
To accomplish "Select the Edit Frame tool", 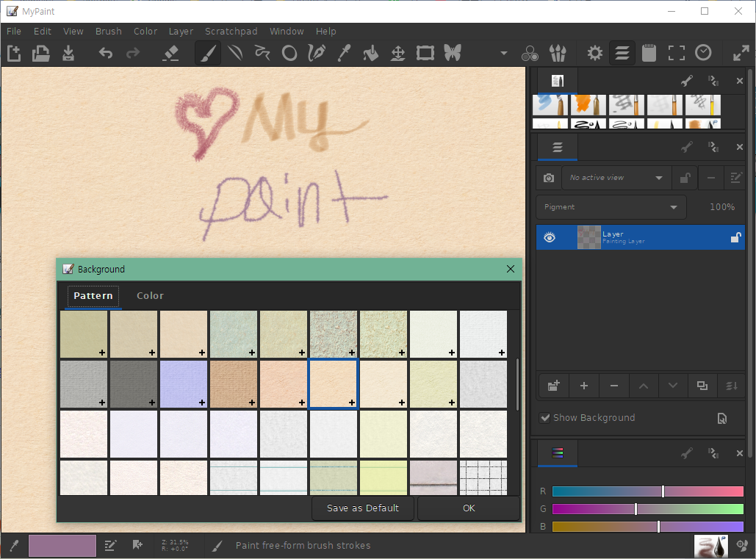I will pyautogui.click(x=425, y=53).
